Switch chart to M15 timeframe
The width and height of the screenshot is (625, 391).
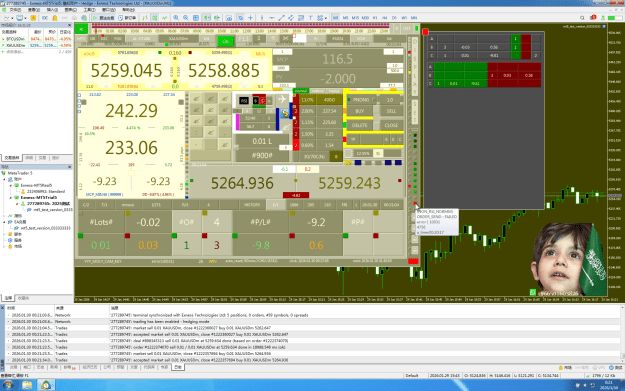point(355,18)
